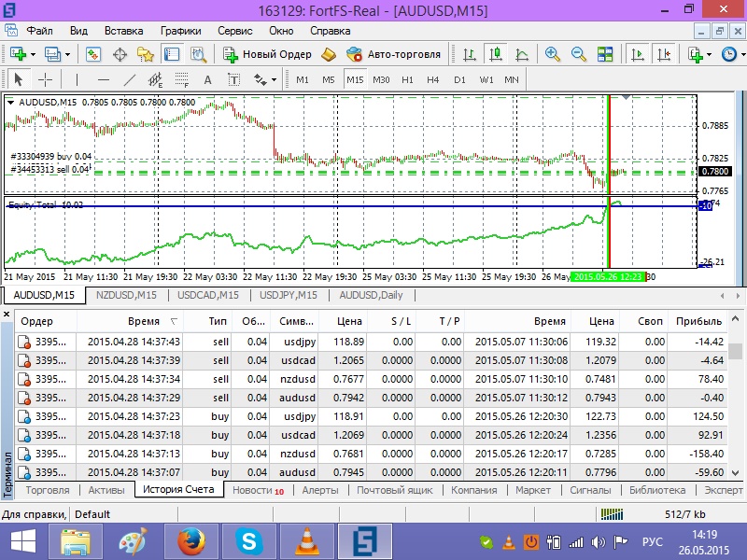Open the Новости terminal tab
Viewport: 747px width, 560px height.
point(258,490)
